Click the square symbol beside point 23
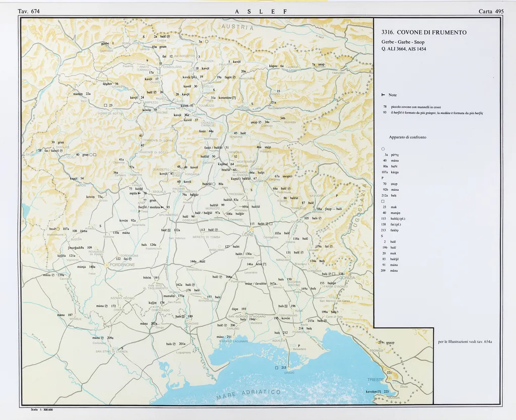Screen dimensions: 516x420 [x=105, y=105]
